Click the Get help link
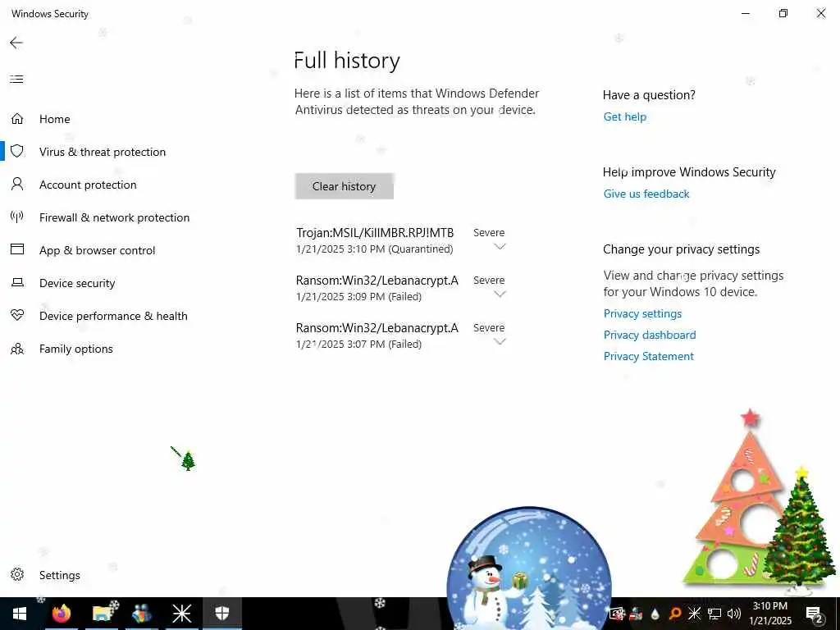Screen dimensions: 840x630 (624, 116)
